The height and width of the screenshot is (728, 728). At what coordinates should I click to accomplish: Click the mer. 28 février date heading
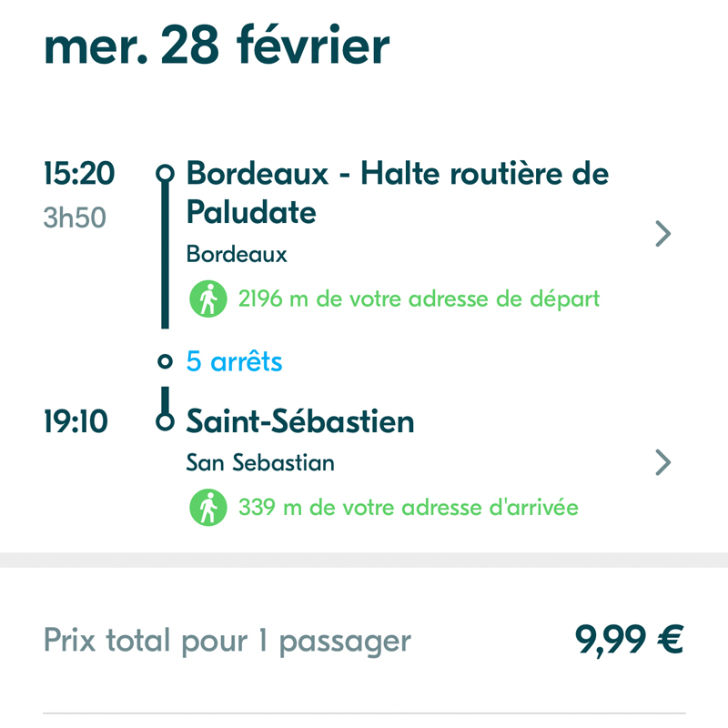tap(217, 45)
